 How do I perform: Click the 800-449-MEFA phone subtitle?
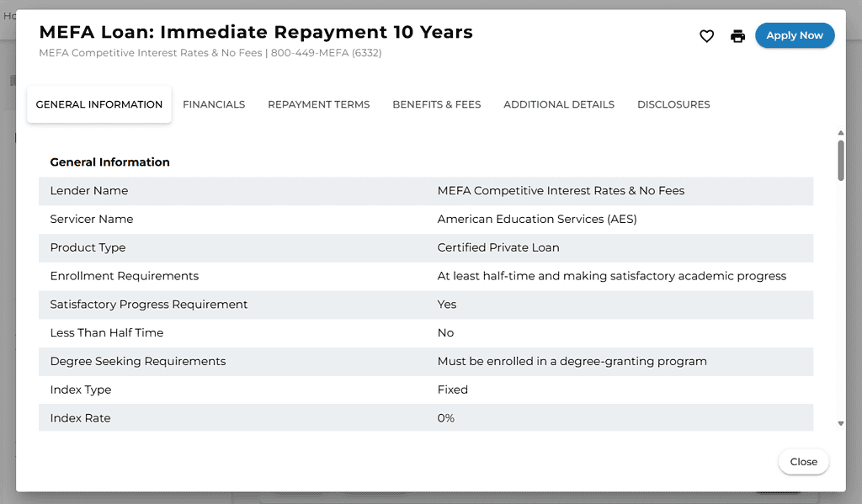(x=327, y=53)
